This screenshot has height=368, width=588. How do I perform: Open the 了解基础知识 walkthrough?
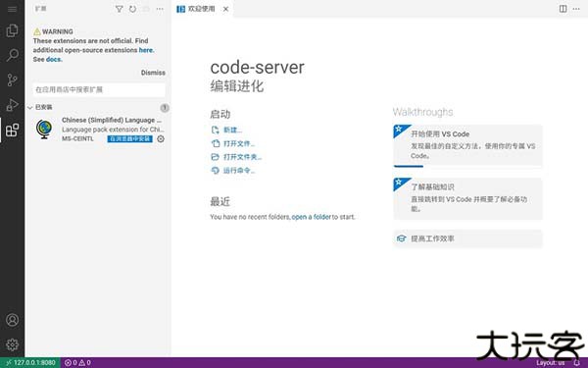click(467, 198)
